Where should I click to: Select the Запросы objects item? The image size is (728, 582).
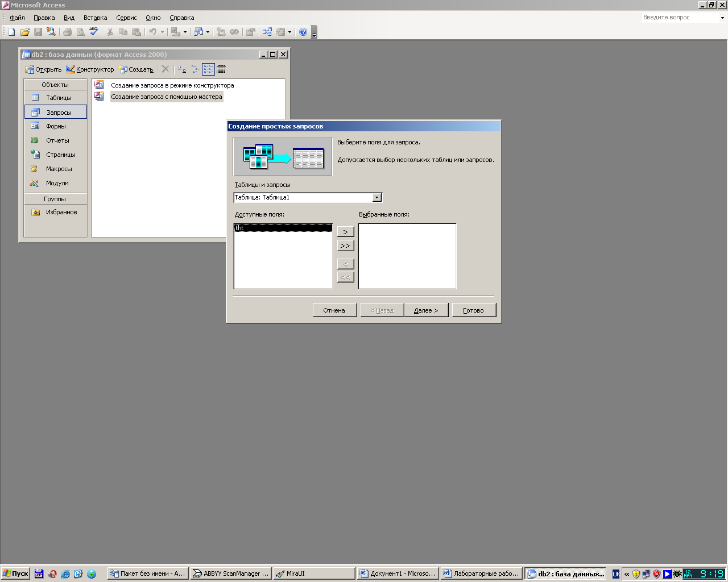coord(56,112)
